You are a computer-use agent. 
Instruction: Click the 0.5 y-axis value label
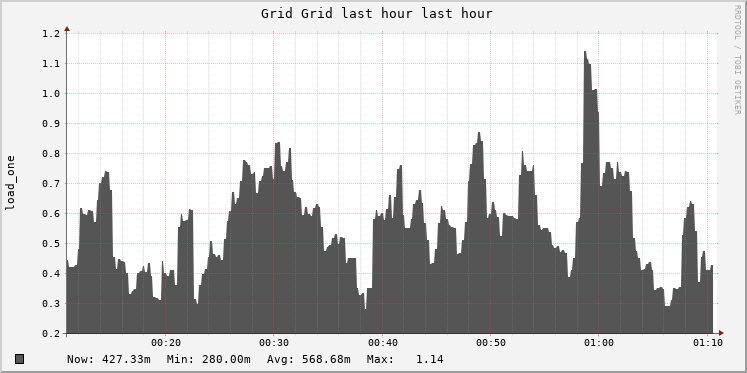click(x=51, y=243)
